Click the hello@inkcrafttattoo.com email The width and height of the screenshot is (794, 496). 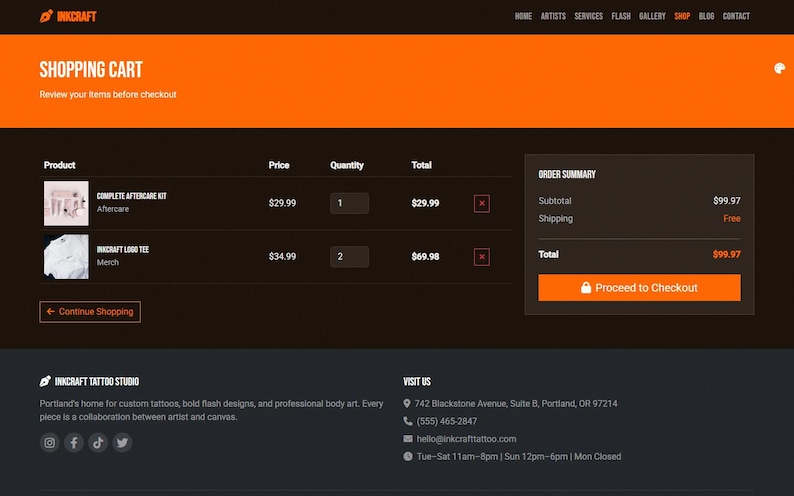coord(466,439)
